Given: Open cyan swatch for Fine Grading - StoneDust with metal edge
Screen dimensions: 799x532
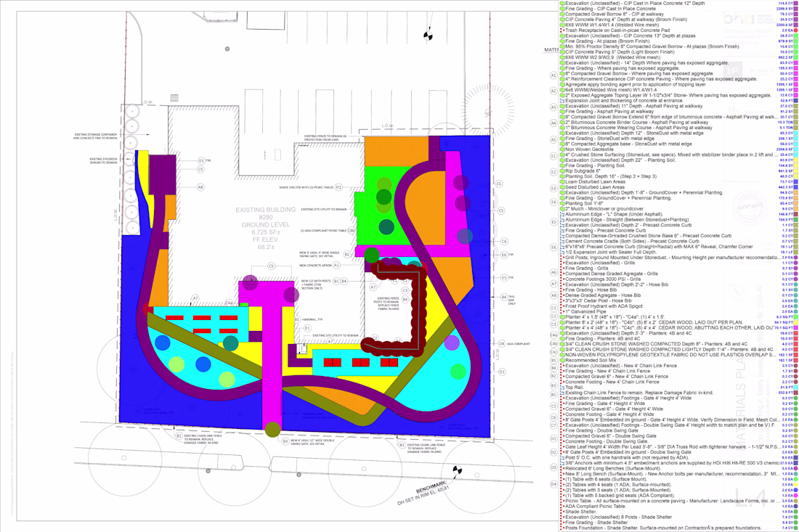Looking at the screenshot, I should [x=796, y=139].
